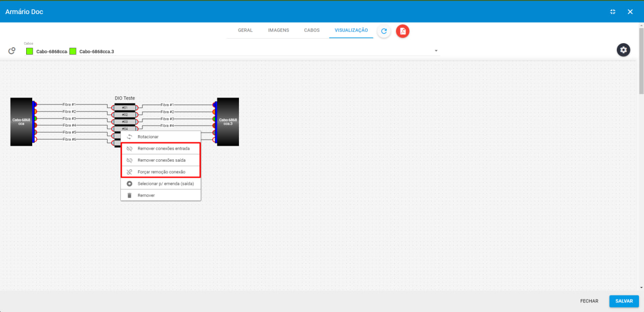
Task: Click the refresh visualization icon
Action: tap(384, 31)
